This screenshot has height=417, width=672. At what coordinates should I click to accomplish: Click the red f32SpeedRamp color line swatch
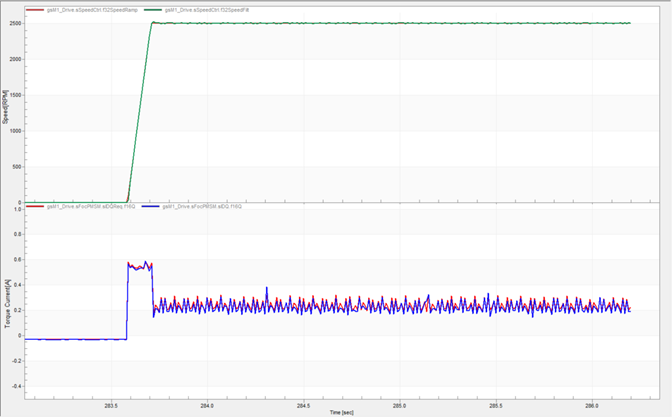[x=35, y=10]
